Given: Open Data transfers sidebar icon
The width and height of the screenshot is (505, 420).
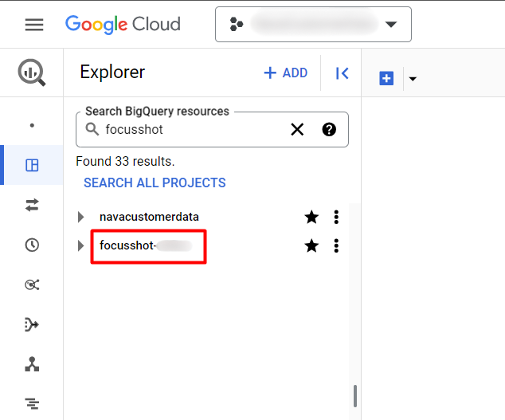Looking at the screenshot, I should pos(32,205).
